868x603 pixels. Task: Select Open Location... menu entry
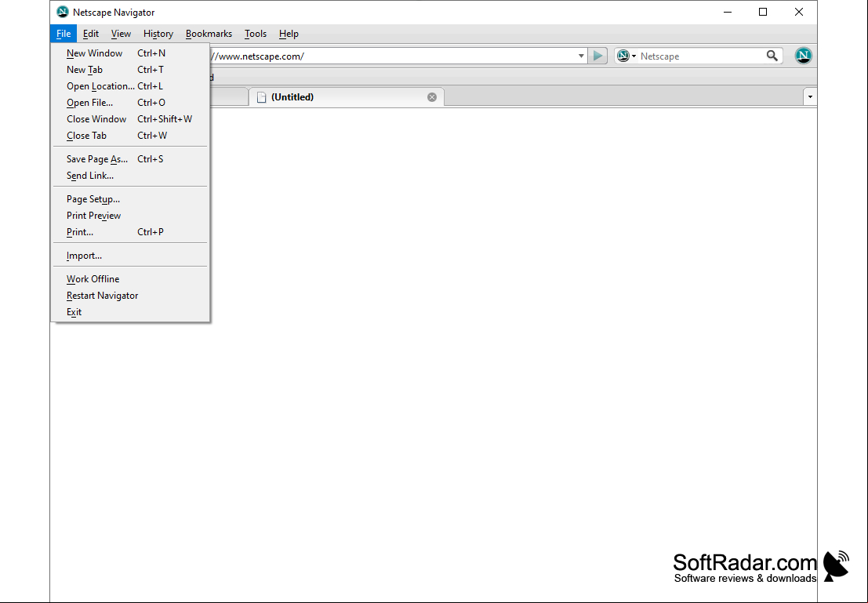[x=130, y=86]
